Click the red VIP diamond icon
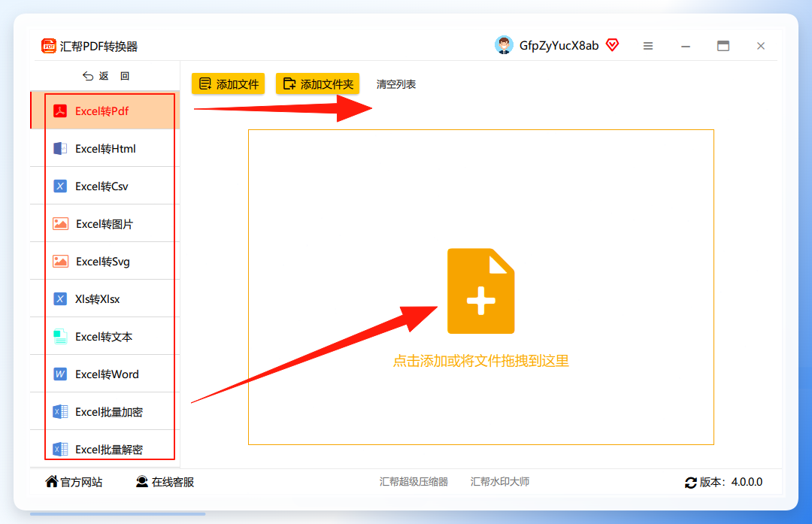Image resolution: width=812 pixels, height=524 pixels. (x=613, y=45)
